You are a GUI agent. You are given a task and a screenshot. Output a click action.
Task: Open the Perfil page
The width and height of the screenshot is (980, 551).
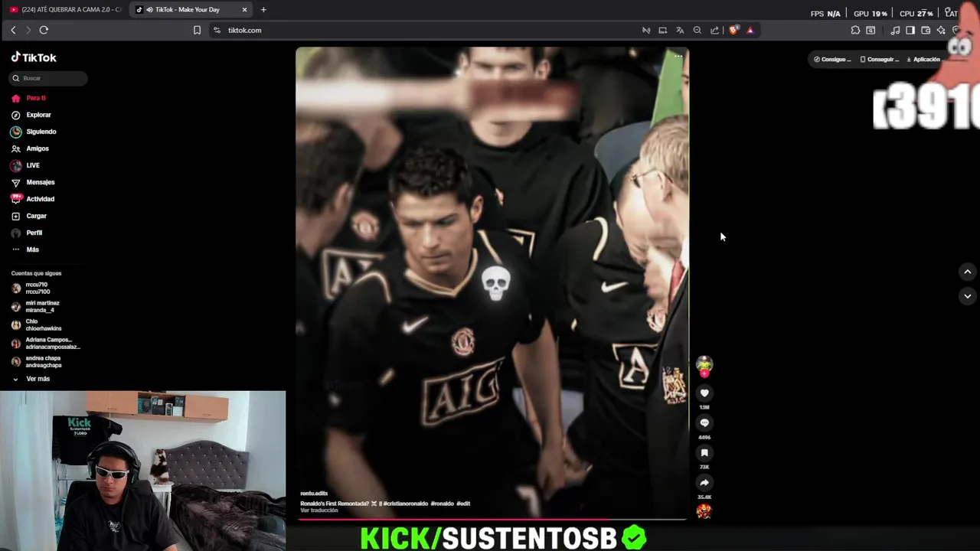[x=27, y=233]
